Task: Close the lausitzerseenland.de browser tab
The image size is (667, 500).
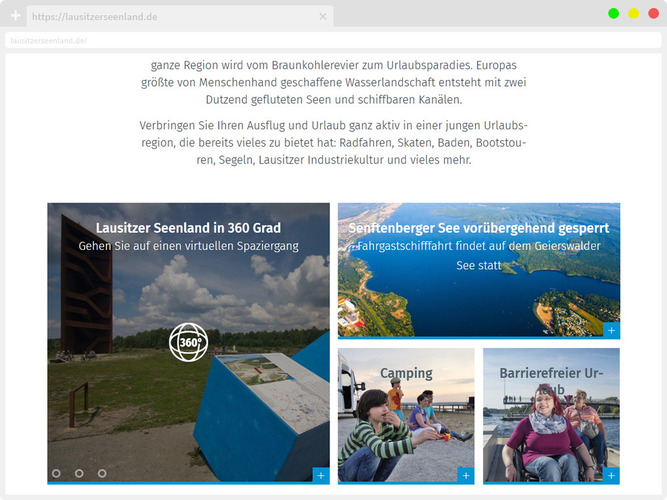Action: (322, 17)
